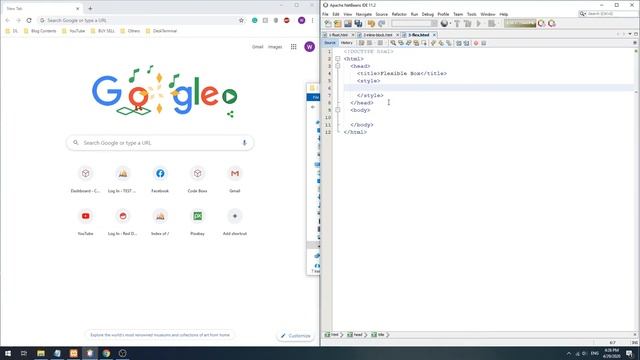Open File Explorer from the taskbar
Screen dimensions: 640x360
pos(41,353)
